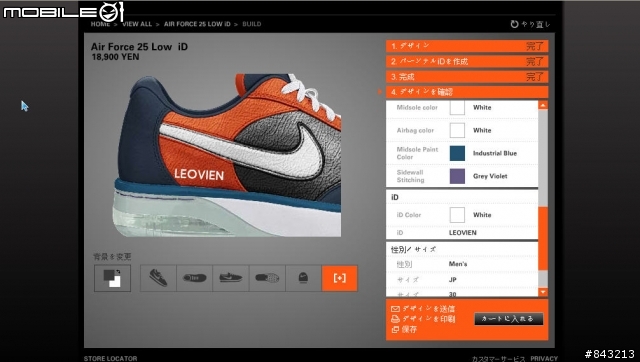Click the customer service footer link
This screenshot has height=362, width=640.
click(499, 359)
